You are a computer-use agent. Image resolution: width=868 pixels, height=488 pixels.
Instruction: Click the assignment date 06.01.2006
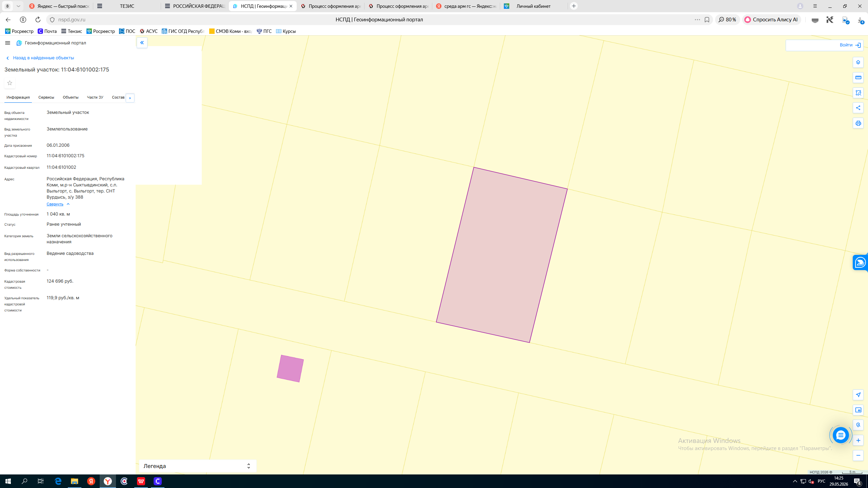pos(58,145)
